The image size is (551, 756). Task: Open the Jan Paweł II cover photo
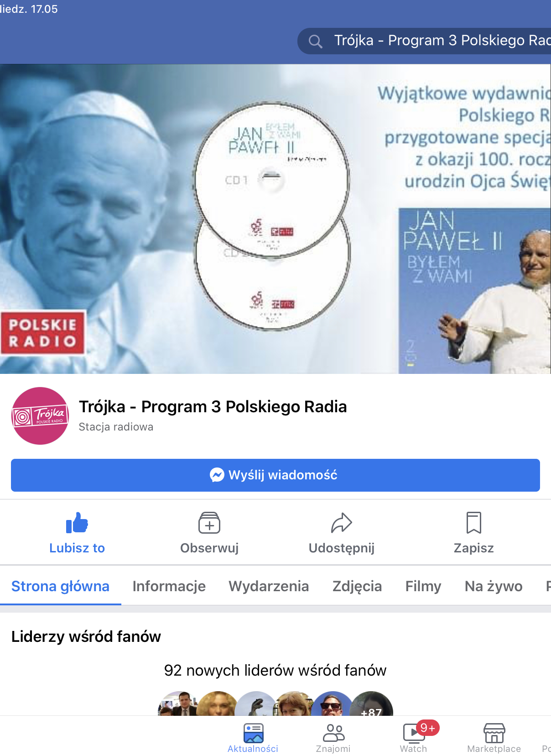point(275,219)
